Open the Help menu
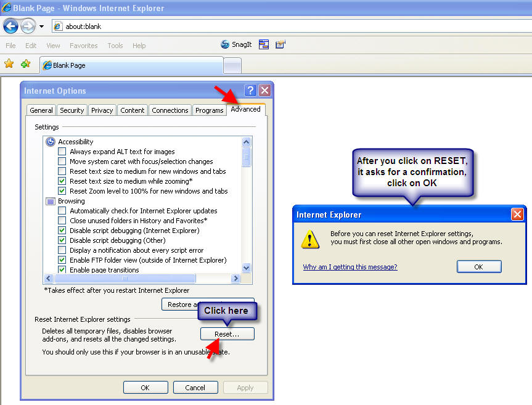Screen dimensions: 532x405 (139, 46)
